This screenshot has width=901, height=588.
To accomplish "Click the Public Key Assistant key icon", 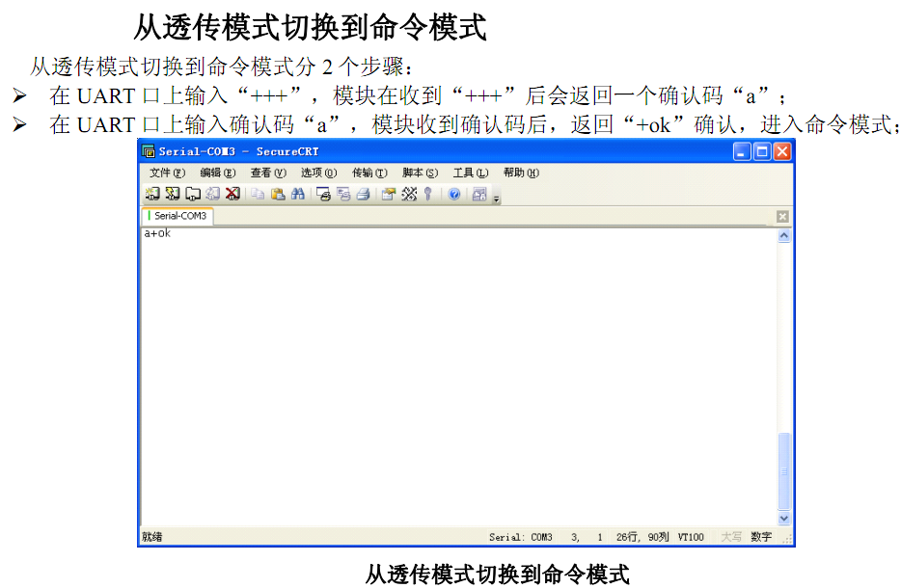I will click(427, 194).
